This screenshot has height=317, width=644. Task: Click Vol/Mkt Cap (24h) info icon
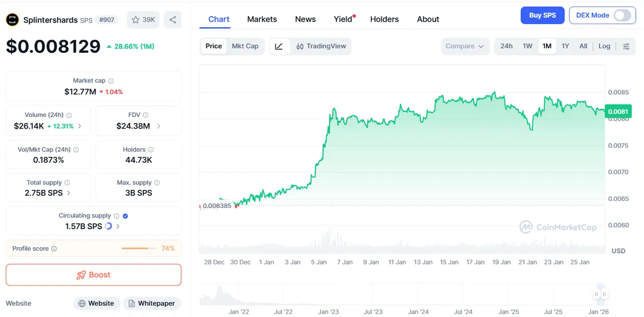(76, 150)
